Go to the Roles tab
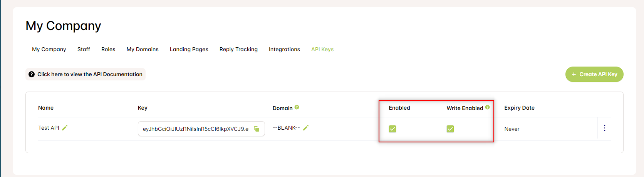Image resolution: width=644 pixels, height=177 pixels. [108, 49]
